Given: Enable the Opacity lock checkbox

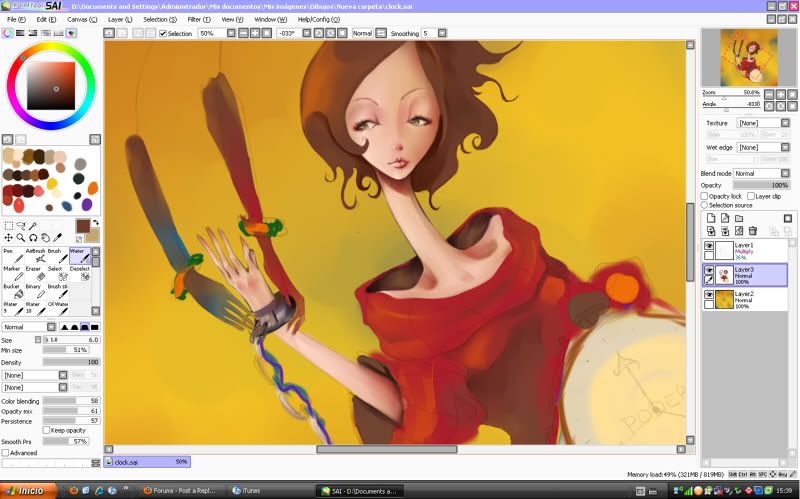Looking at the screenshot, I should coord(705,196).
